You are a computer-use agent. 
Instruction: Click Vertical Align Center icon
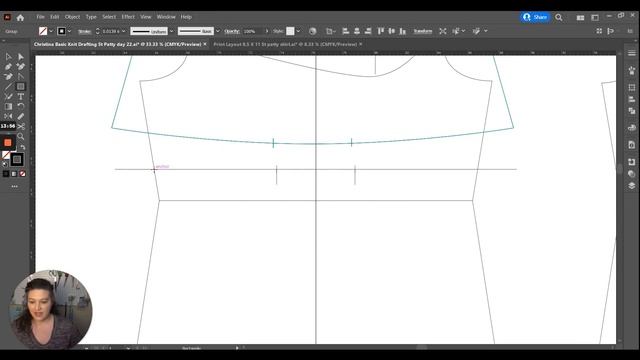click(x=392, y=31)
